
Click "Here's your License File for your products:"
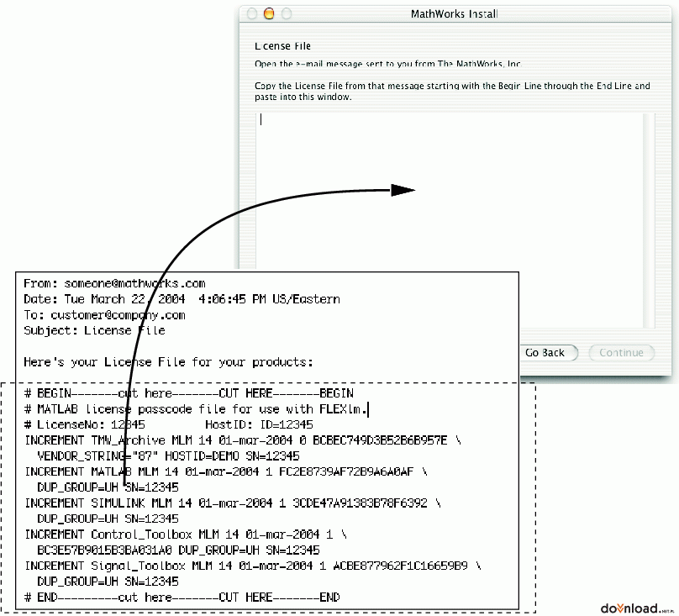[x=168, y=361]
